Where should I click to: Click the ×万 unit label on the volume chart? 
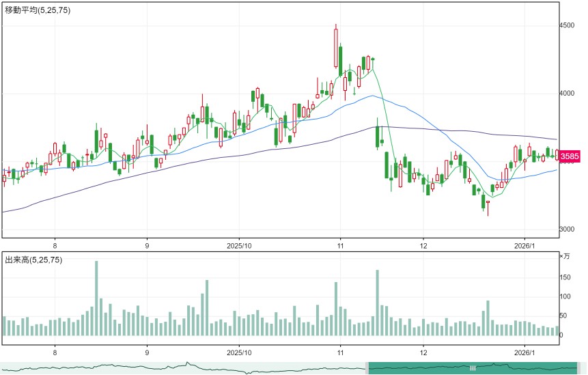[564, 256]
